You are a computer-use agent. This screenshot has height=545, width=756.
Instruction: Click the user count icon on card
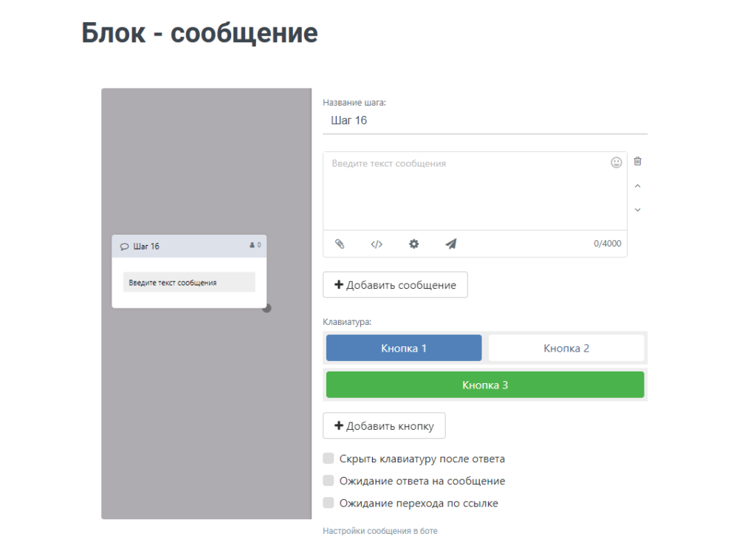coord(252,245)
